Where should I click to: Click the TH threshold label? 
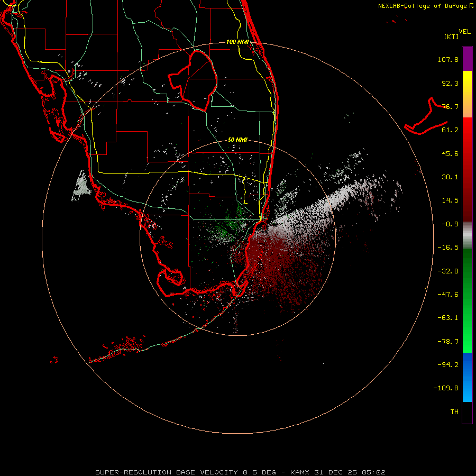454,412
